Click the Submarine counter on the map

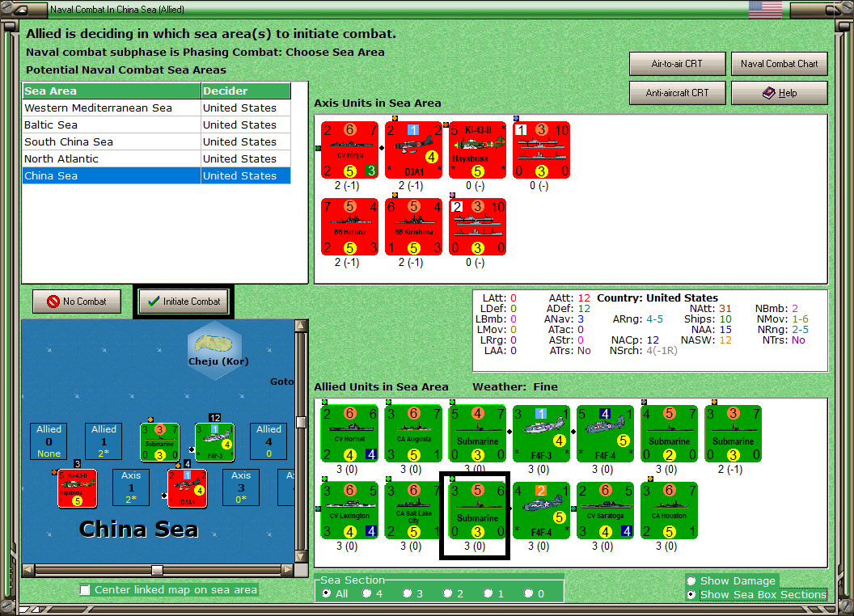pos(159,441)
